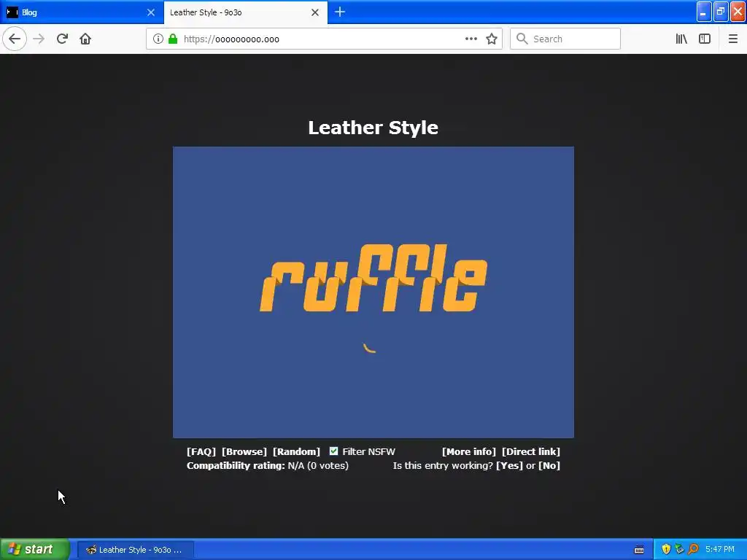
Task: Go back with the browser back arrow
Action: [15, 39]
